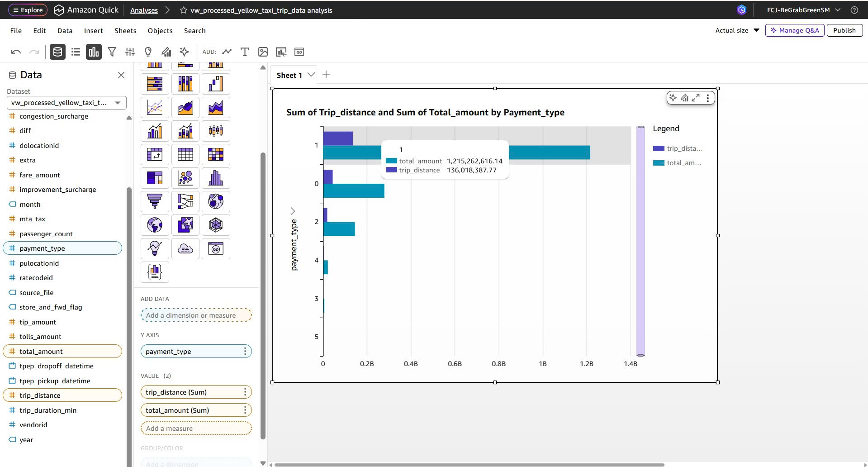The image size is (868, 467).
Task: Add a new sheet with plus
Action: click(x=326, y=74)
